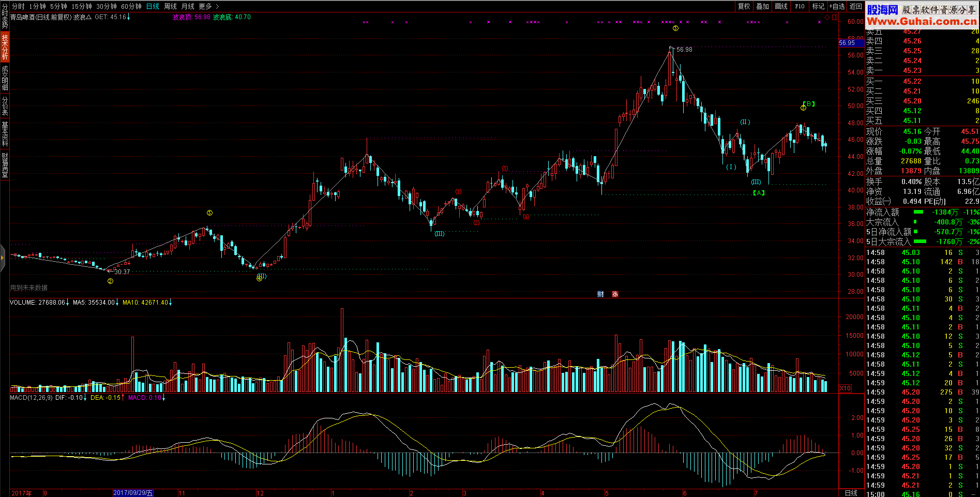This screenshot has height=497, width=980.
Task: Click the 30.37 price low label
Action: (122, 272)
